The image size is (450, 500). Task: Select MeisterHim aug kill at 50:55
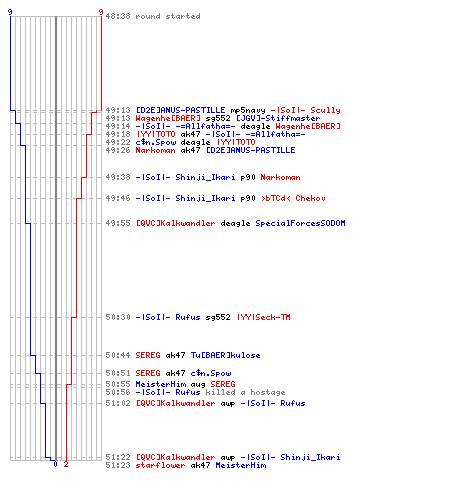[170, 384]
